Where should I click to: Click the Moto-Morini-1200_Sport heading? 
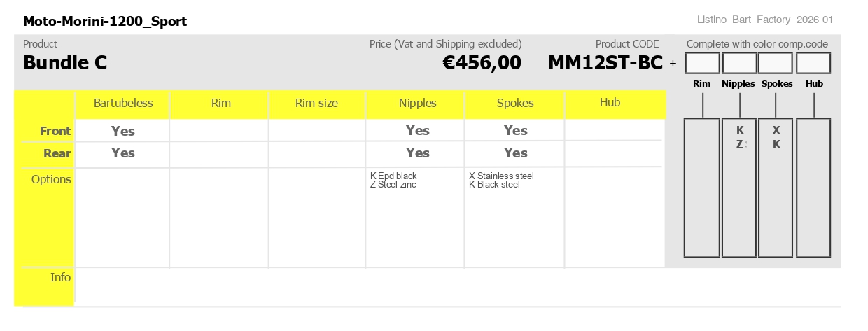pos(105,22)
